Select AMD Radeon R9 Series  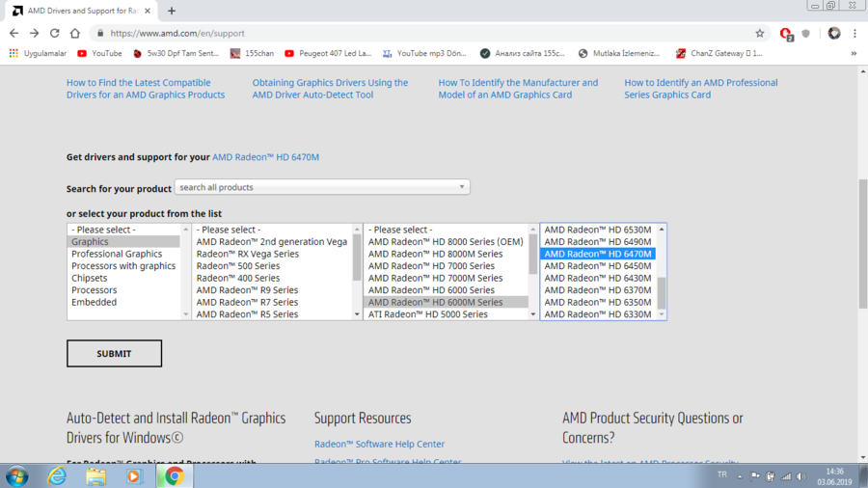click(272, 290)
